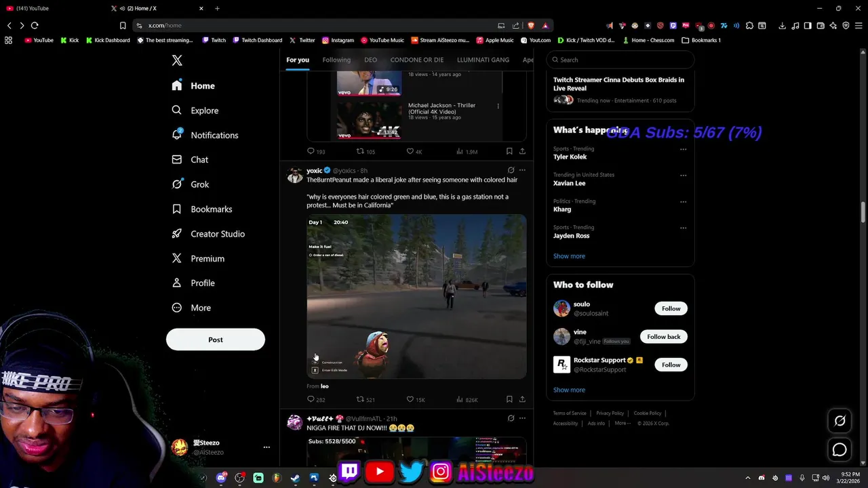This screenshot has width=868, height=488.
Task: Bookmark the post with 1.9M views
Action: pos(509,151)
